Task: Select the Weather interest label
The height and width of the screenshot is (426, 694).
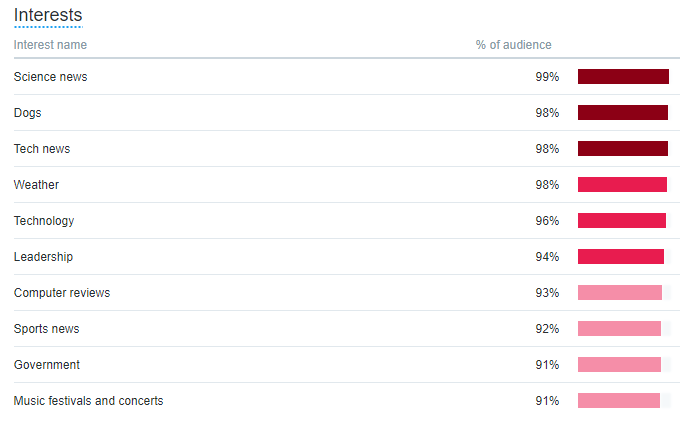Action: click(x=36, y=185)
